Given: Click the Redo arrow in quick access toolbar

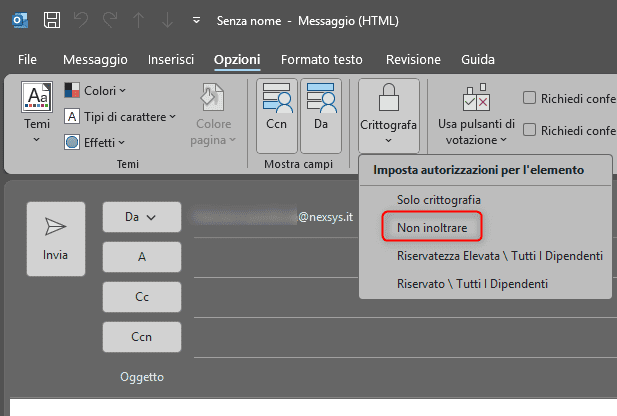Looking at the screenshot, I should pyautogui.click(x=110, y=20).
